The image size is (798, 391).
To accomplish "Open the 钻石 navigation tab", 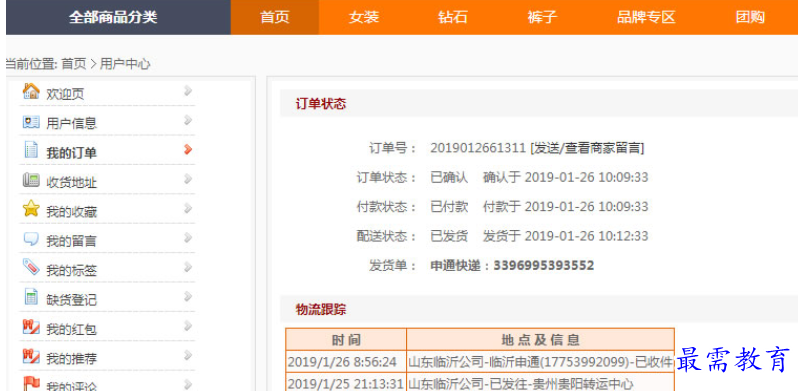I will (x=453, y=17).
